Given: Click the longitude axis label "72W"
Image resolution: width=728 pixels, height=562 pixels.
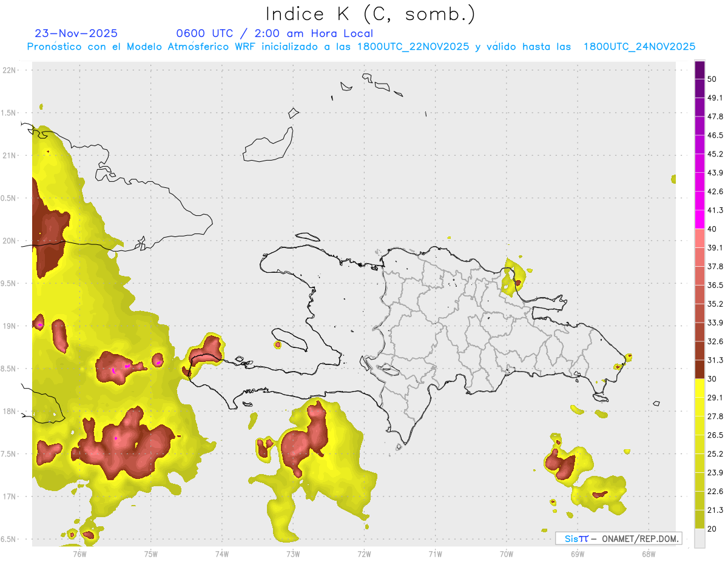Looking at the screenshot, I should pyautogui.click(x=365, y=554).
